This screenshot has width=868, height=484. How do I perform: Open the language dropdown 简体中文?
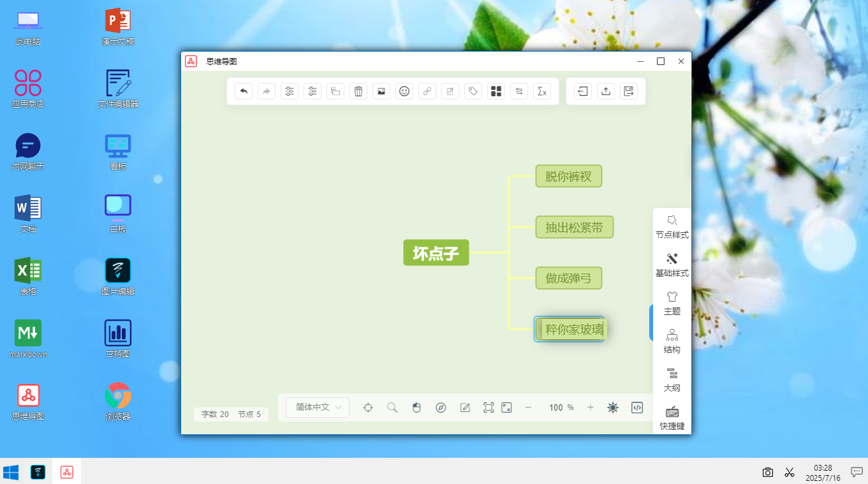[318, 407]
